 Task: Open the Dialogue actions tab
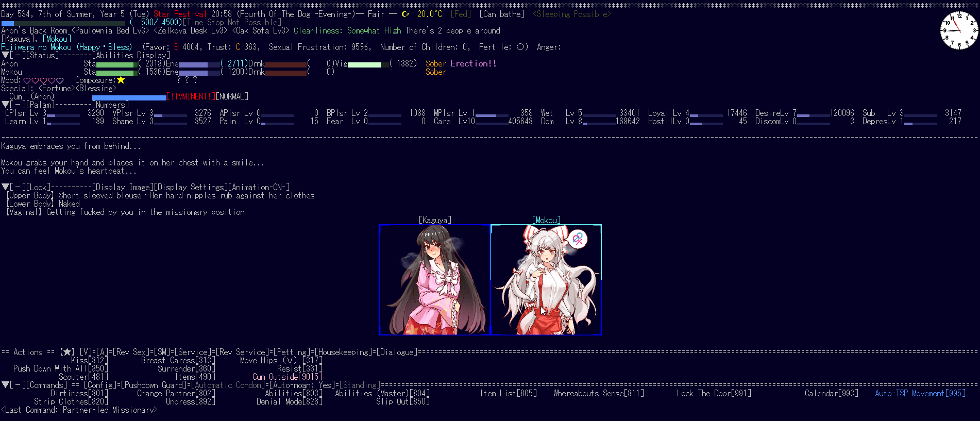click(397, 352)
